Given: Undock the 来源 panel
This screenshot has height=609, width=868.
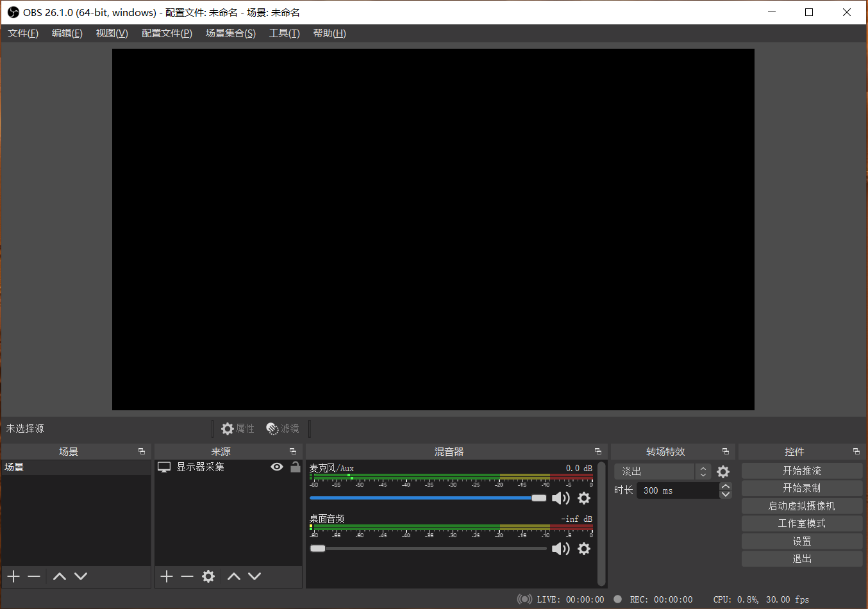Looking at the screenshot, I should (293, 451).
